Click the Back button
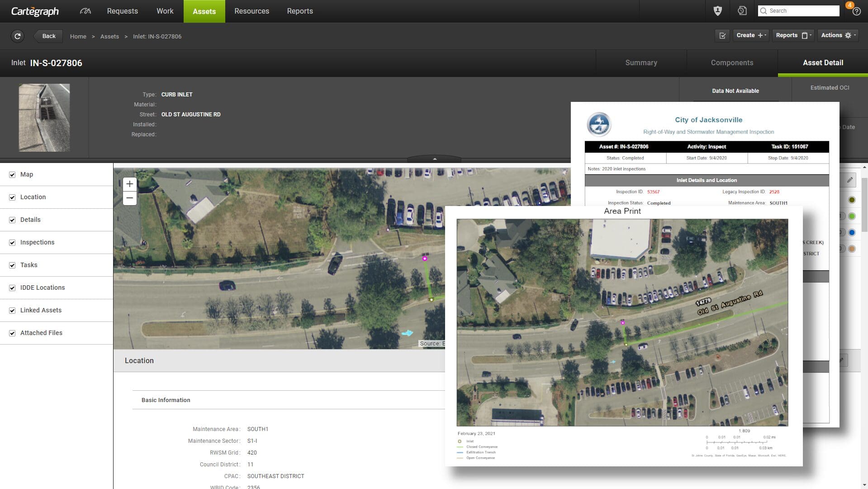This screenshot has height=489, width=868. click(x=48, y=36)
